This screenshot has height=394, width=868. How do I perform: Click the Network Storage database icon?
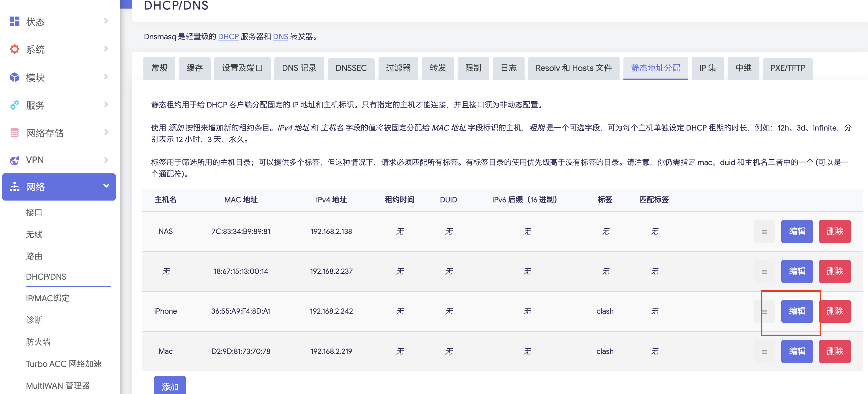coord(14,133)
